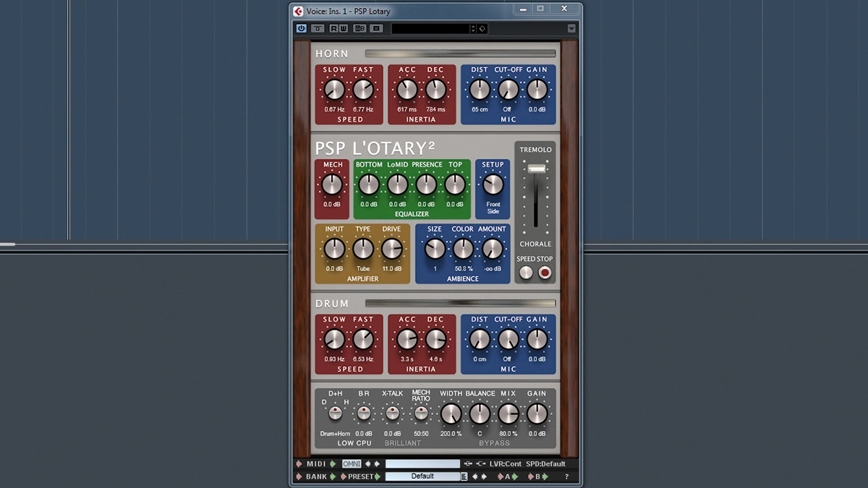Click the Horn DEC inertia knob

point(435,90)
